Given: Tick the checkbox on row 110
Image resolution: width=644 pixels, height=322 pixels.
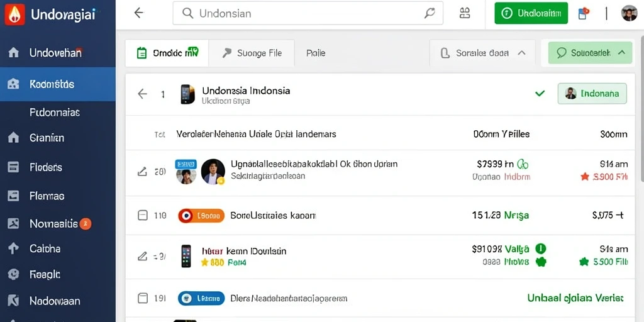Looking at the screenshot, I should (143, 215).
